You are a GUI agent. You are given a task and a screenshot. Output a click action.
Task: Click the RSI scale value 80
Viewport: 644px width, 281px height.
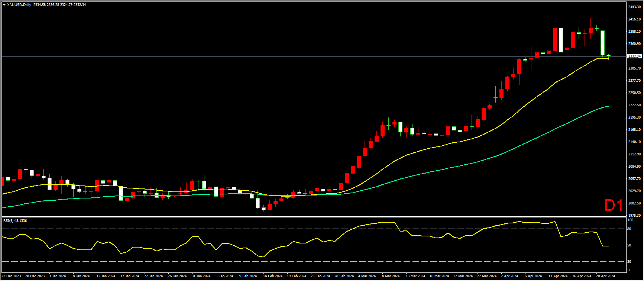point(629,229)
